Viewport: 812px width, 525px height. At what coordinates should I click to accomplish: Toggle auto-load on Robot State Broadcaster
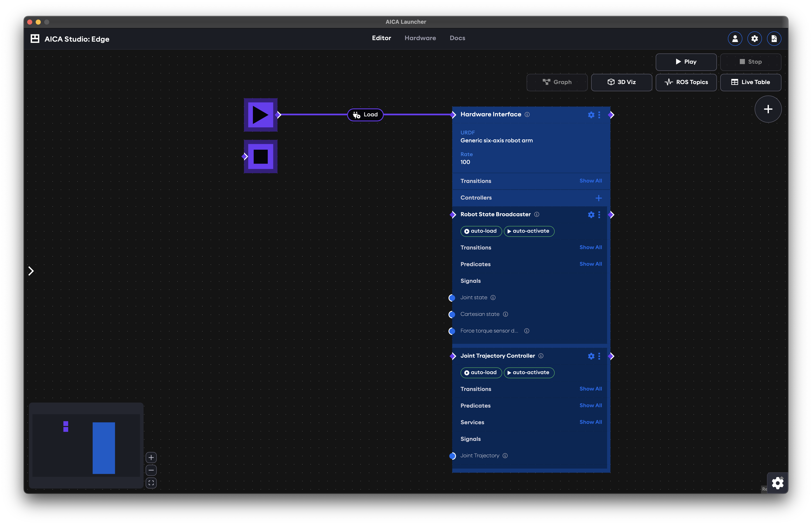(x=481, y=231)
